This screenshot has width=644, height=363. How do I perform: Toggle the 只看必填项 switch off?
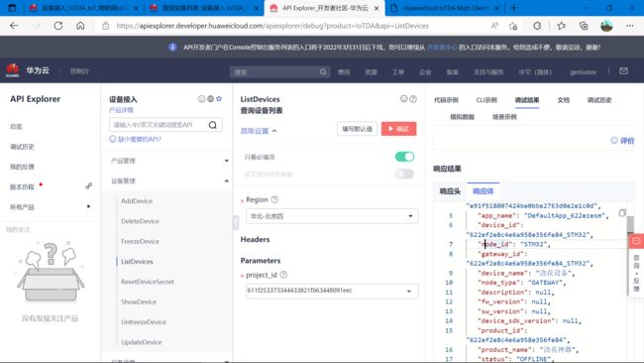(x=404, y=157)
